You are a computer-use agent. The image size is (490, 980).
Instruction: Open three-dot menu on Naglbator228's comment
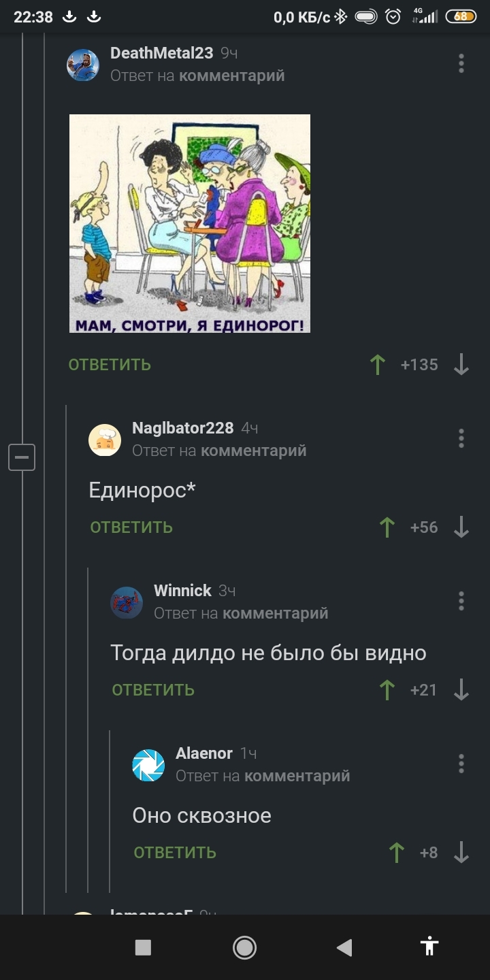click(461, 438)
